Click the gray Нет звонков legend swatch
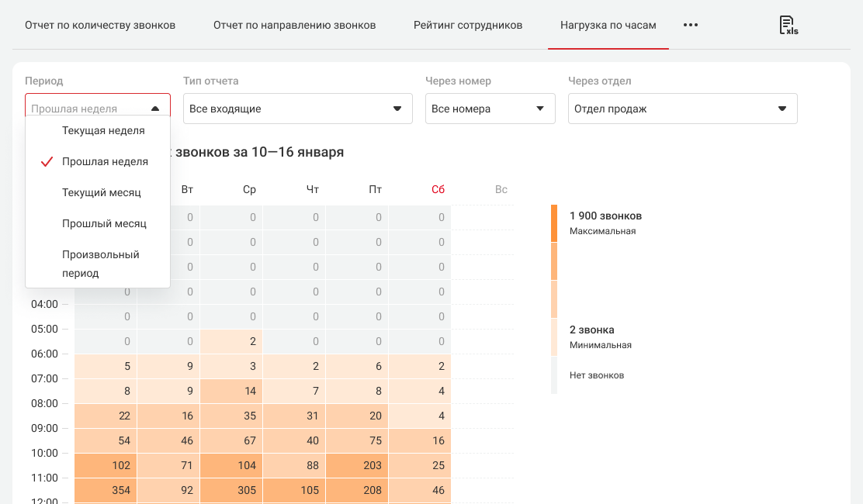 554,375
